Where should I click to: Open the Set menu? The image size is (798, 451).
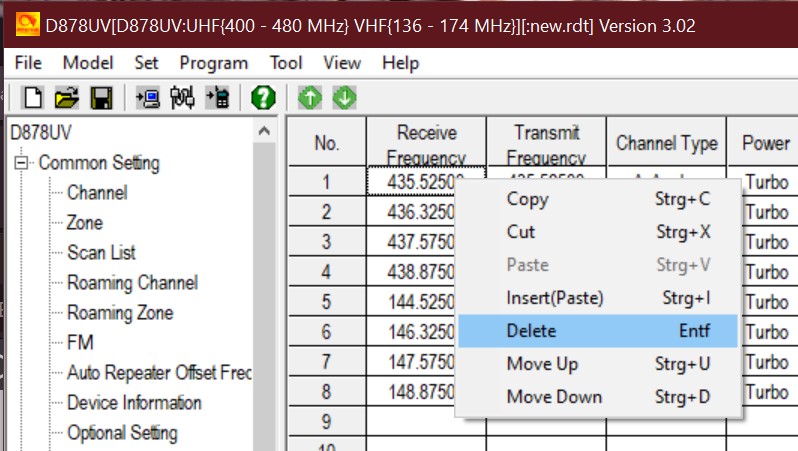[147, 63]
